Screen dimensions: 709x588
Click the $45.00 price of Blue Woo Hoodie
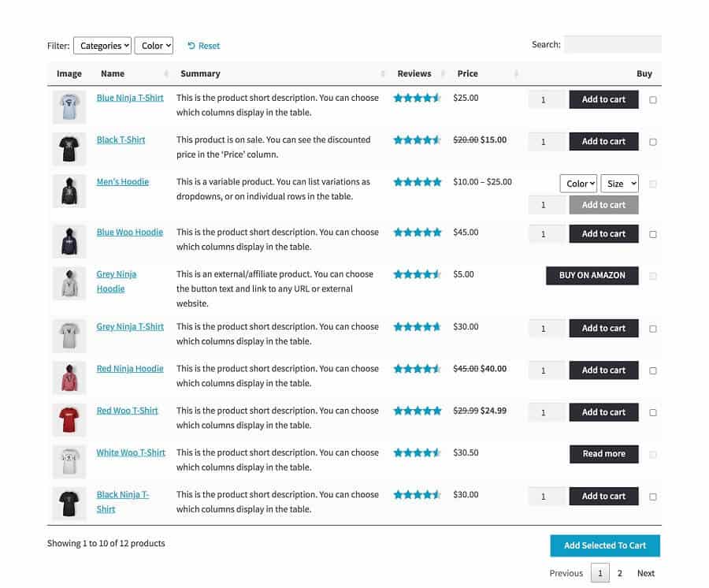tap(466, 232)
